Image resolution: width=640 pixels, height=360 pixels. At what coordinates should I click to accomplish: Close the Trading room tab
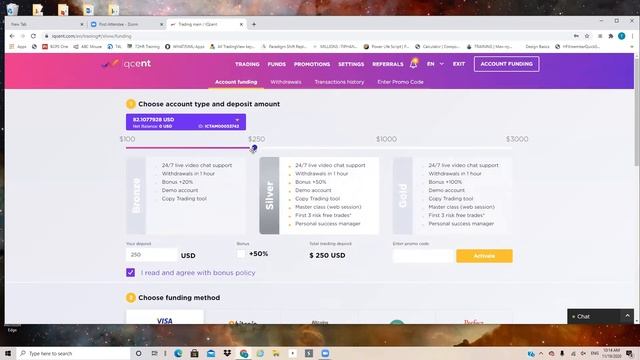point(241,24)
